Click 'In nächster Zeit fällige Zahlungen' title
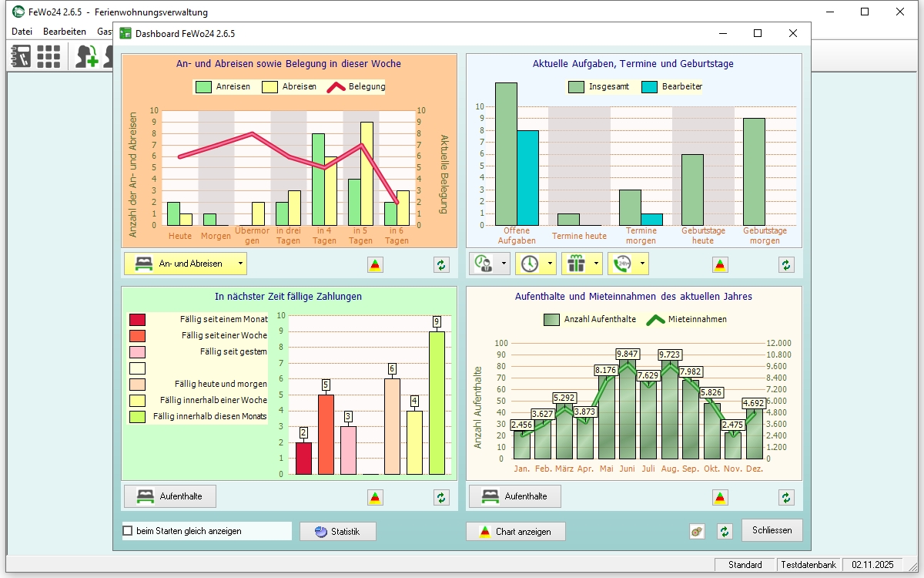Viewport: 924px width, 578px height. (x=289, y=297)
